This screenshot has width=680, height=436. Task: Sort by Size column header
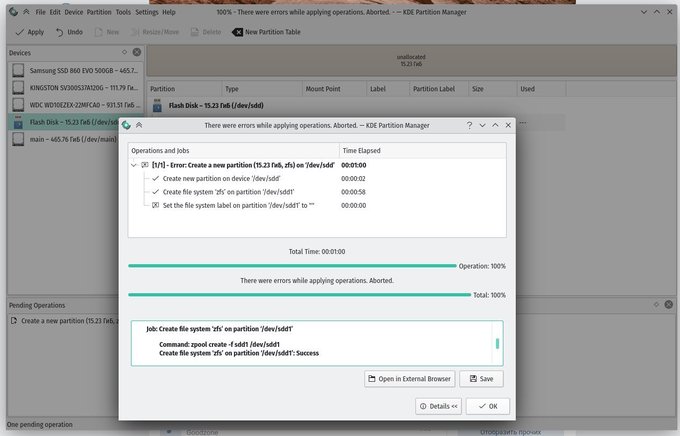[x=492, y=89]
